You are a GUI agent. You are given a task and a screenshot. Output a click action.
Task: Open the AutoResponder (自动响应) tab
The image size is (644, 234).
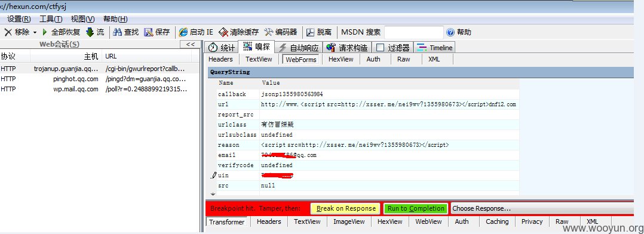pos(298,48)
